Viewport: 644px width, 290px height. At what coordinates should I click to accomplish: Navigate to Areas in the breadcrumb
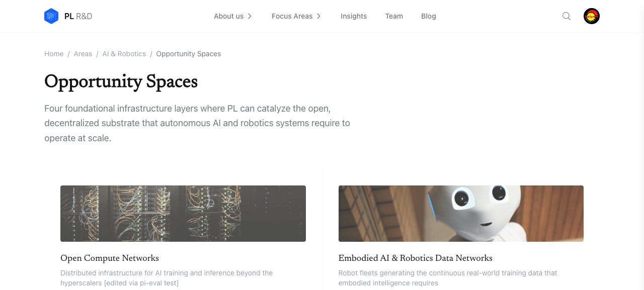(x=83, y=54)
